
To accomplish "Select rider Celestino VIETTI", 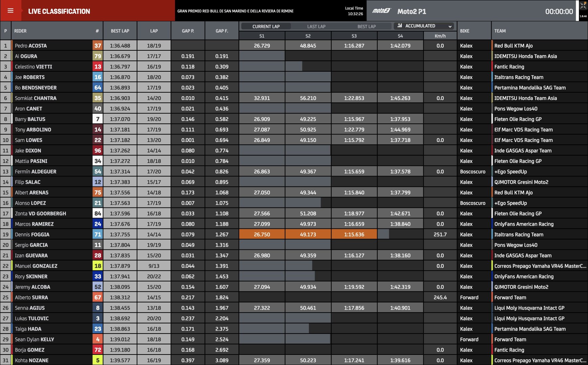I will [33, 67].
